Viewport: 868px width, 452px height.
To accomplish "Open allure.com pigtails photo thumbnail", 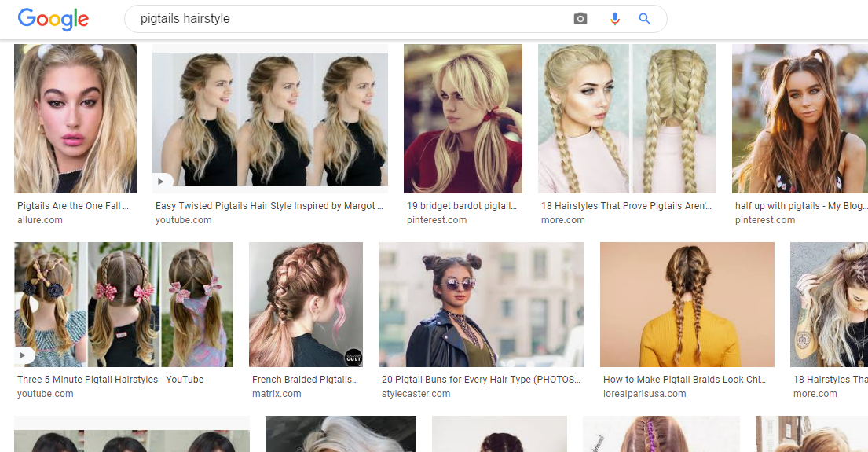I will [x=75, y=119].
